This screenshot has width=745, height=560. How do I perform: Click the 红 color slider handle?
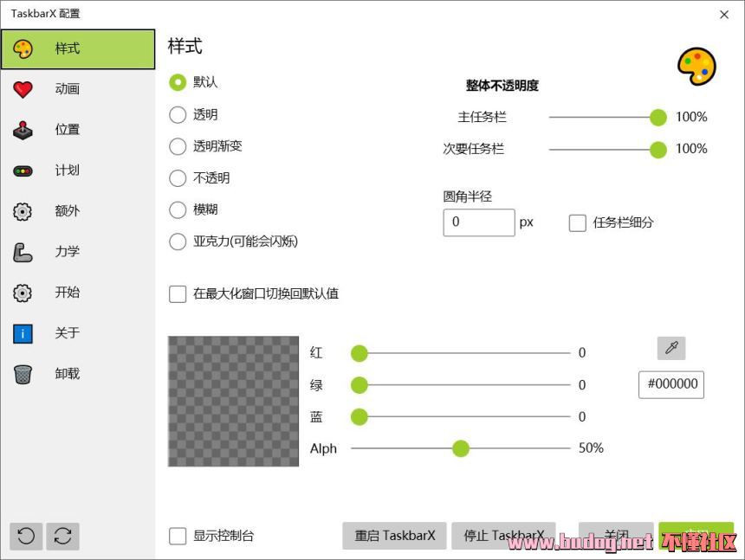coord(360,353)
